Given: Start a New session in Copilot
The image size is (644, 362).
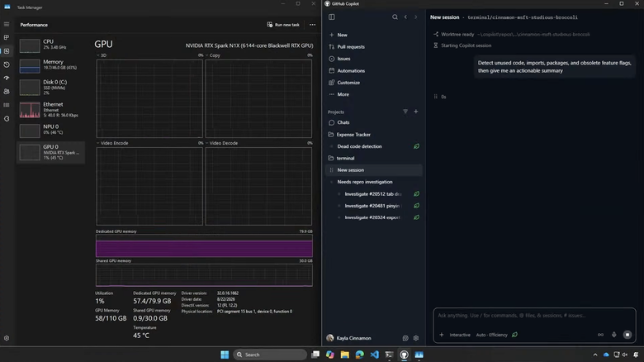Looking at the screenshot, I should point(374,35).
